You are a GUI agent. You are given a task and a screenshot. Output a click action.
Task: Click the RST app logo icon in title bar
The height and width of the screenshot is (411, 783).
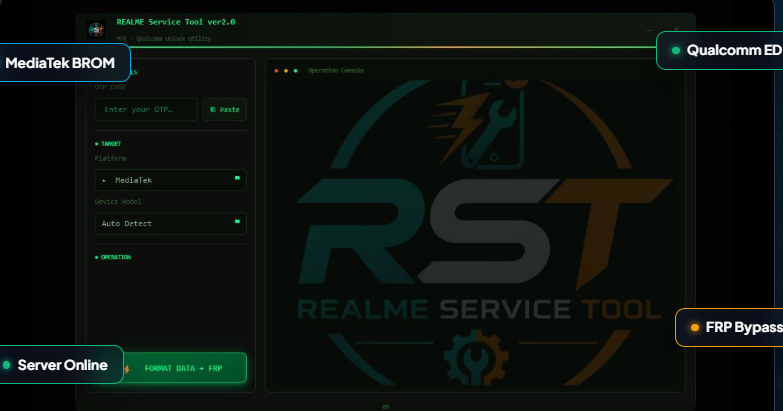coord(96,30)
